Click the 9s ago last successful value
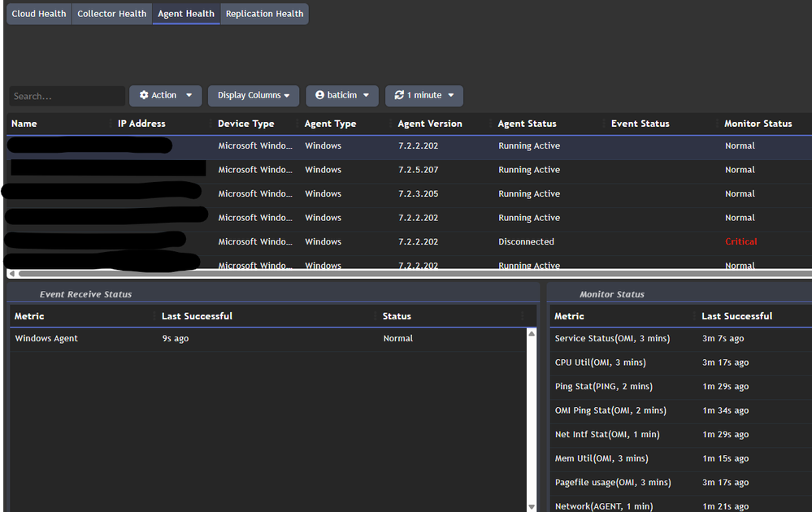 (x=176, y=339)
